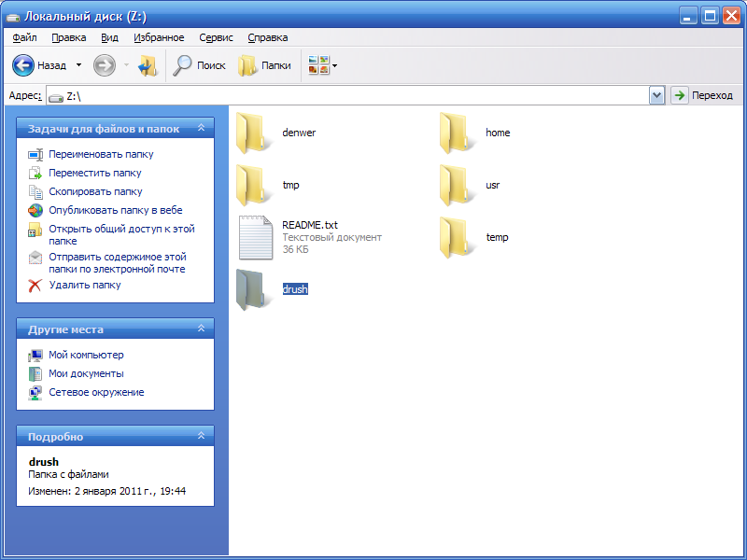Click the globe icon for publishing folder
This screenshot has height=560, width=747.
(35, 211)
